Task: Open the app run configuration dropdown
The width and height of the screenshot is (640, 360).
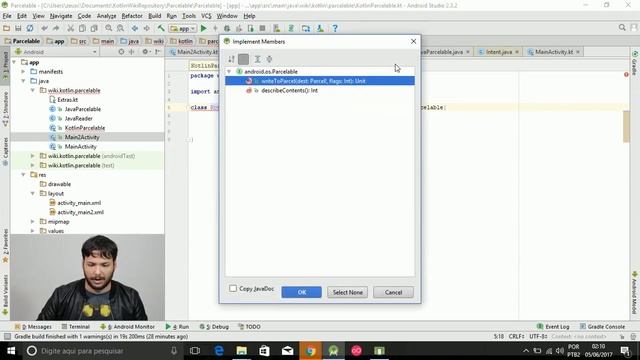Action: (183, 28)
